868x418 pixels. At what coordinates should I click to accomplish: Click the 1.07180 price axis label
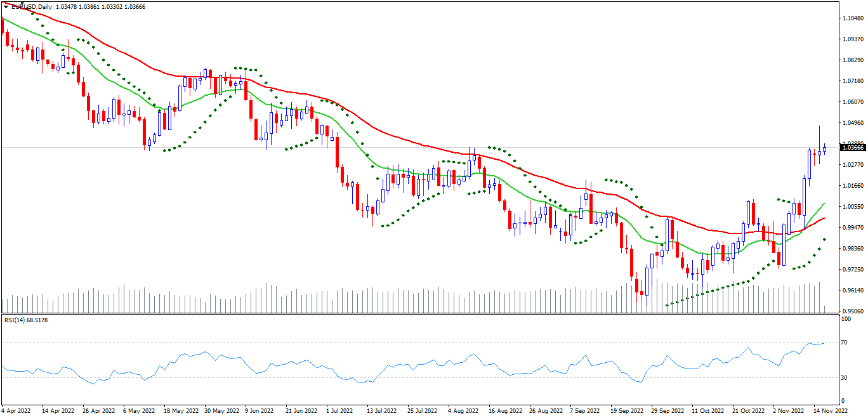coord(853,81)
